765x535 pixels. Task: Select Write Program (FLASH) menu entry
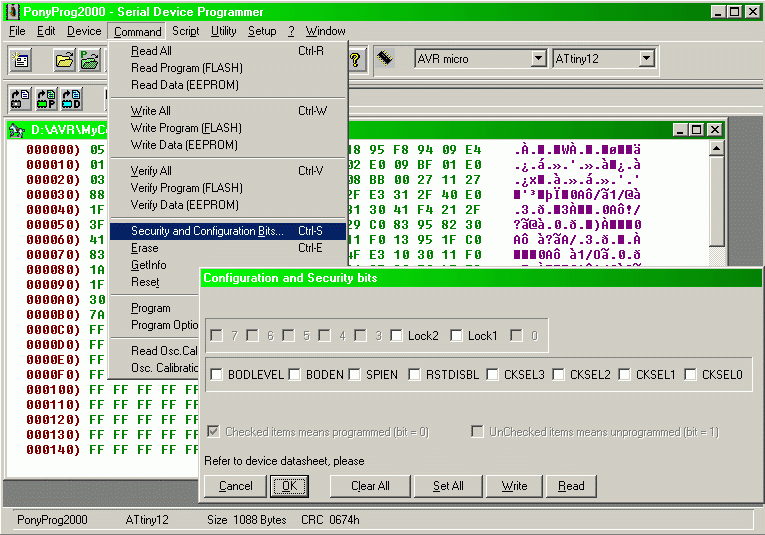click(228, 128)
